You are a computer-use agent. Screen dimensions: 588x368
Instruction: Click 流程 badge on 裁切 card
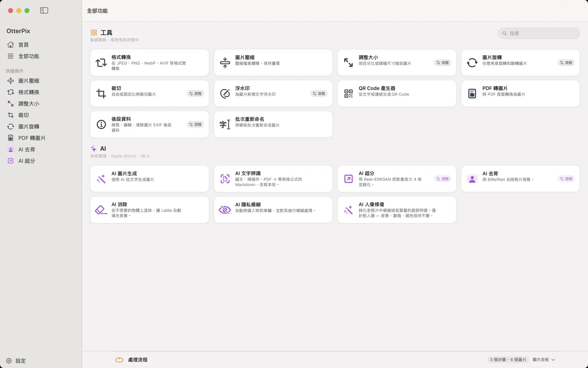195,93
